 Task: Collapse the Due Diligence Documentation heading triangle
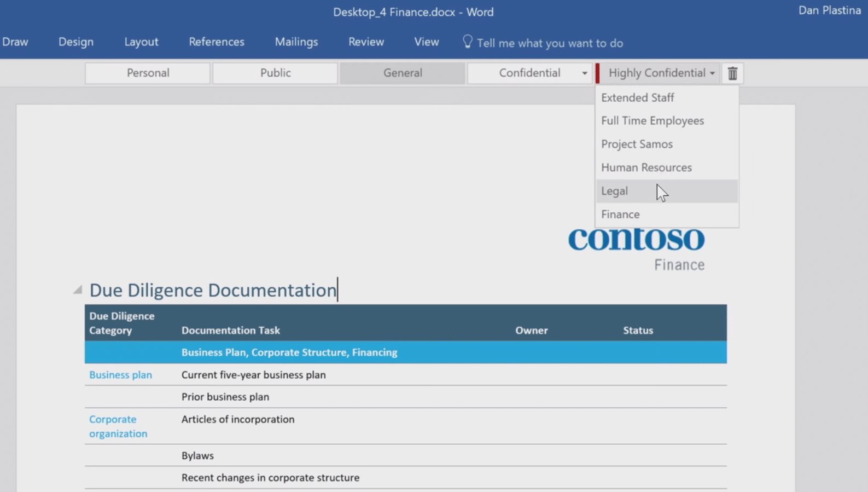[78, 290]
